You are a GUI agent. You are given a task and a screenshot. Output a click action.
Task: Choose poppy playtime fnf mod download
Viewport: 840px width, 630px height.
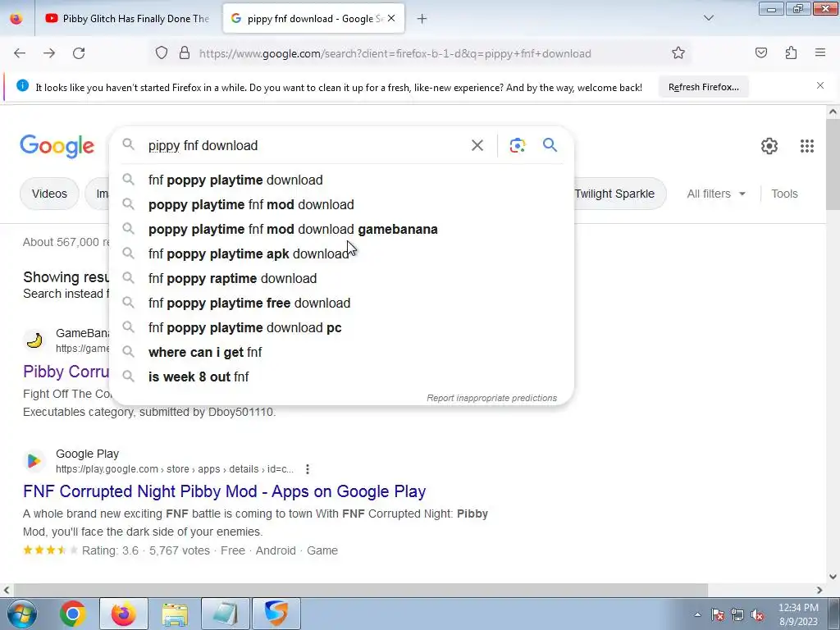[x=341, y=204]
